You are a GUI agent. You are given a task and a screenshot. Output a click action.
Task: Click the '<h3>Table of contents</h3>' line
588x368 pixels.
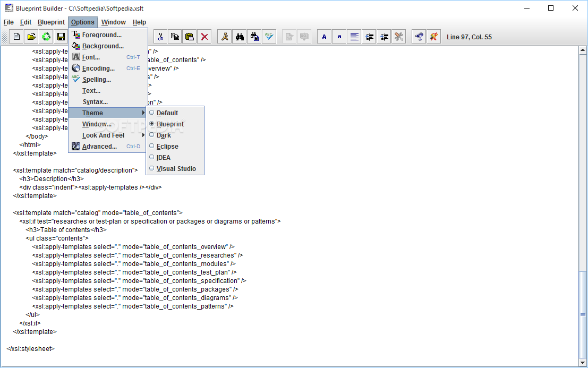[x=66, y=230]
